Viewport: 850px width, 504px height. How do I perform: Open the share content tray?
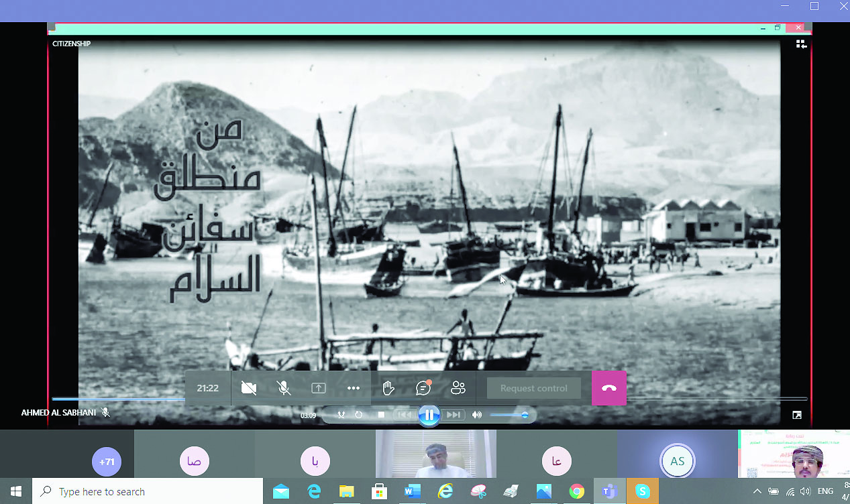coord(319,389)
